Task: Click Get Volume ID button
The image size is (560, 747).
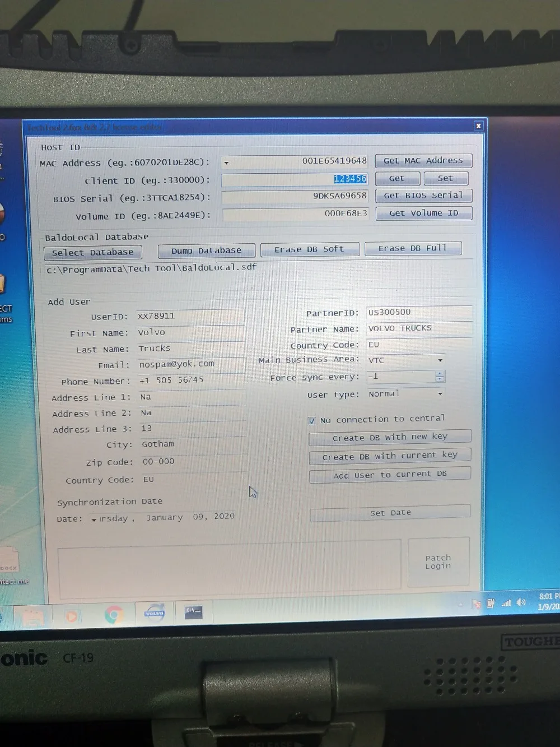Action: pyautogui.click(x=423, y=213)
